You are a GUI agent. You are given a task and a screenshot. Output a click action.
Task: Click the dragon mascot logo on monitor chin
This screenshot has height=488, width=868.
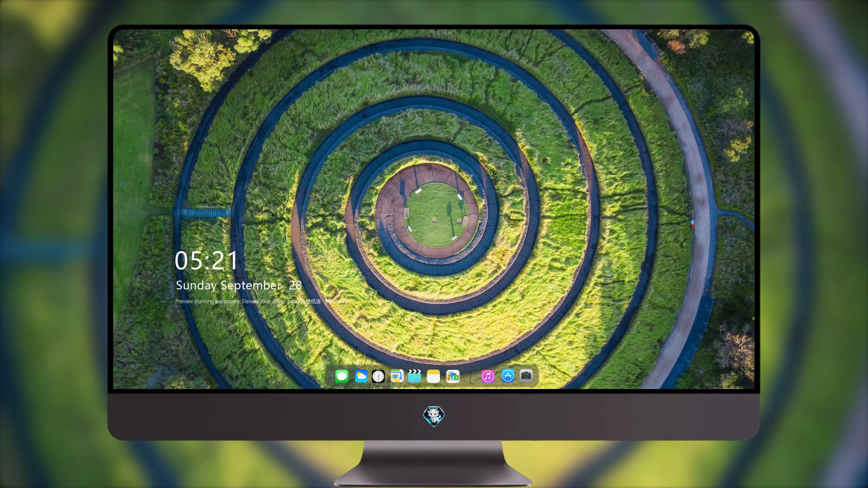(434, 416)
